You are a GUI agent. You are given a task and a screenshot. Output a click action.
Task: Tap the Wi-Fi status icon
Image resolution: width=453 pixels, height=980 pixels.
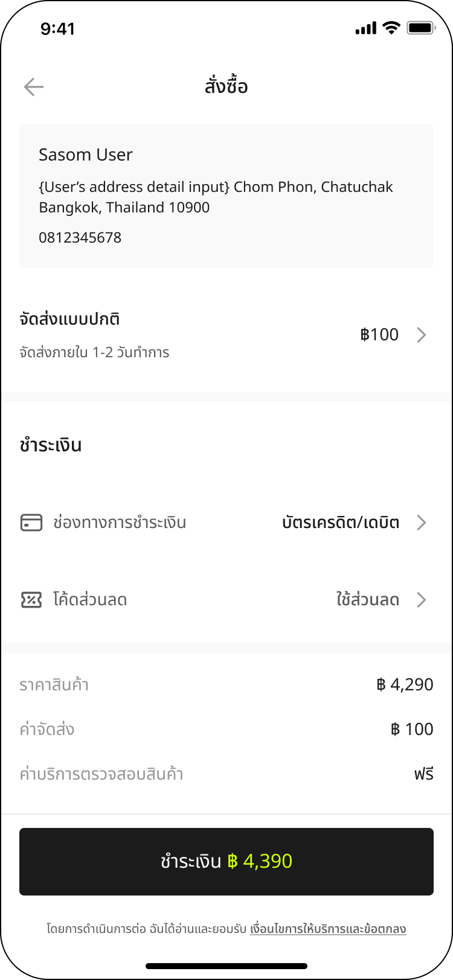[391, 28]
